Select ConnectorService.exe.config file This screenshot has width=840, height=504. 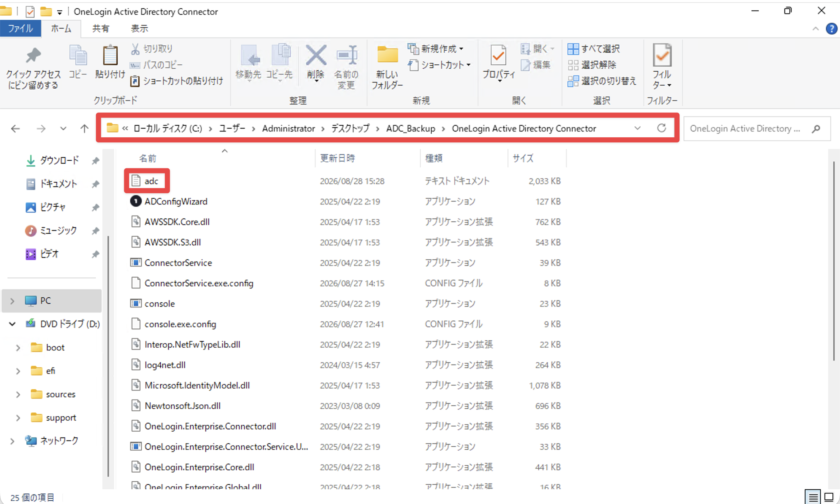(199, 283)
